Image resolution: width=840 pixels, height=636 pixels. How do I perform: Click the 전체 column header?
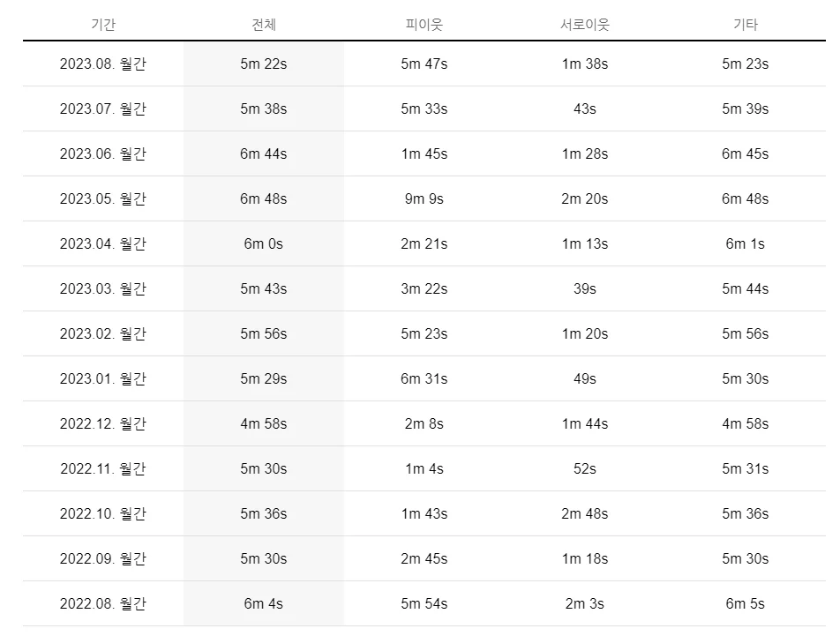click(264, 25)
